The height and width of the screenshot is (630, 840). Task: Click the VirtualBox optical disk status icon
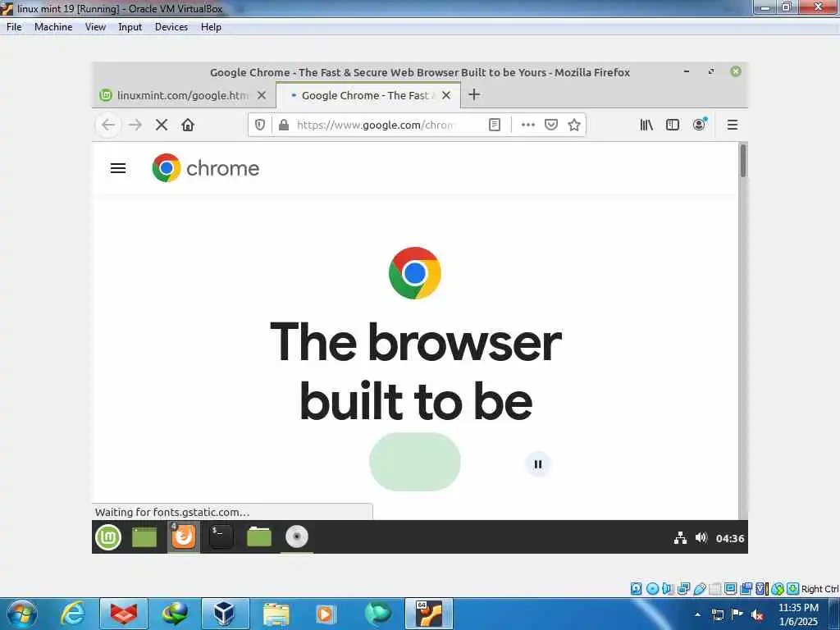tap(652, 589)
